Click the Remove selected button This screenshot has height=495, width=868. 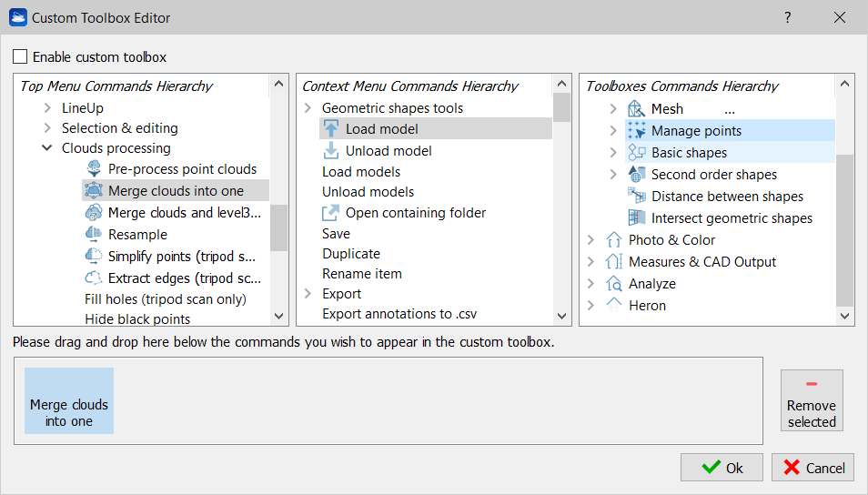[812, 400]
